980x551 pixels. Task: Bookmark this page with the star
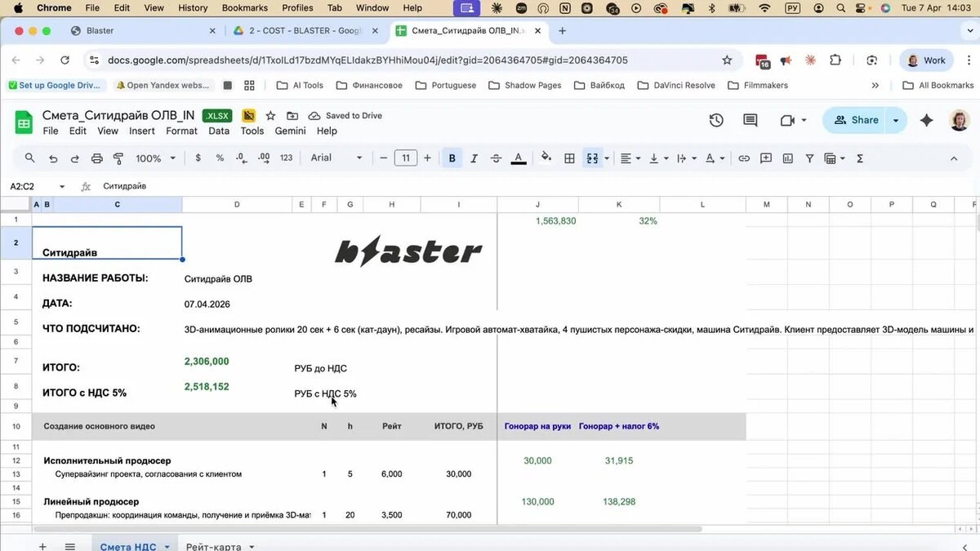727,60
